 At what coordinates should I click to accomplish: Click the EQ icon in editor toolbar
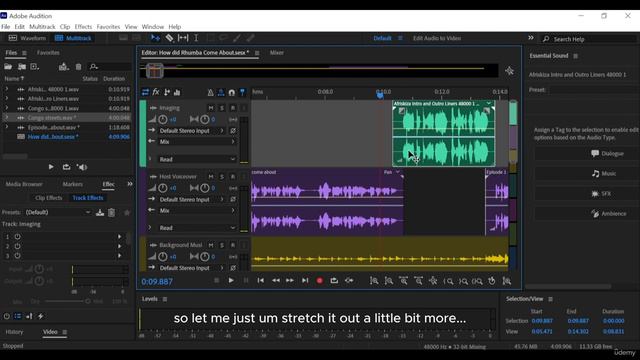[x=177, y=92]
